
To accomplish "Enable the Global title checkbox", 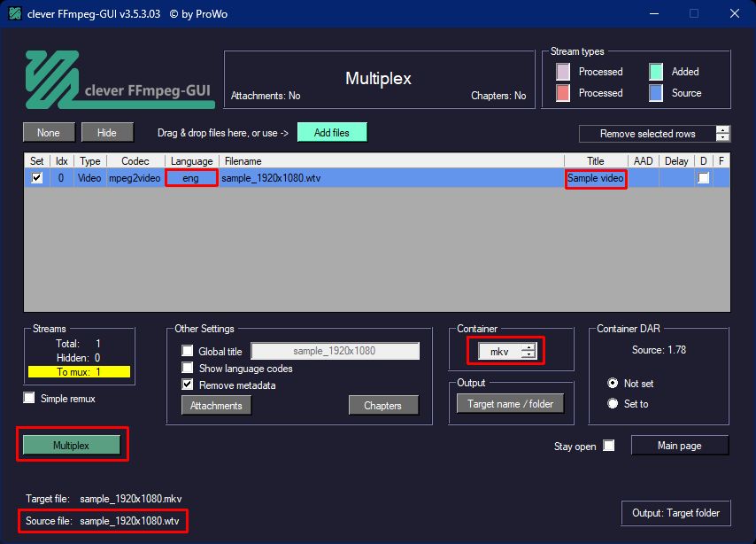I will click(188, 351).
